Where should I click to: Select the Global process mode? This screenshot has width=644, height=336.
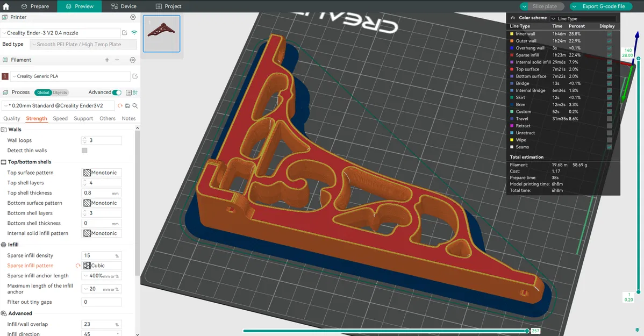[43, 92]
